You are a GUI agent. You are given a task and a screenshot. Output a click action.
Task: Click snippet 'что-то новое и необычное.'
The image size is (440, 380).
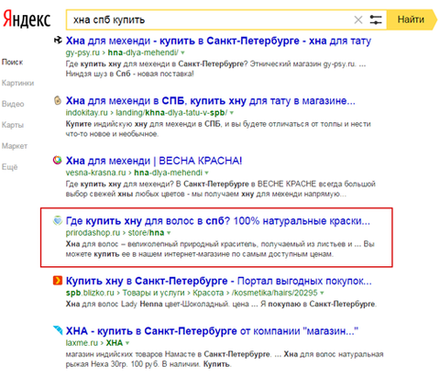click(112, 134)
